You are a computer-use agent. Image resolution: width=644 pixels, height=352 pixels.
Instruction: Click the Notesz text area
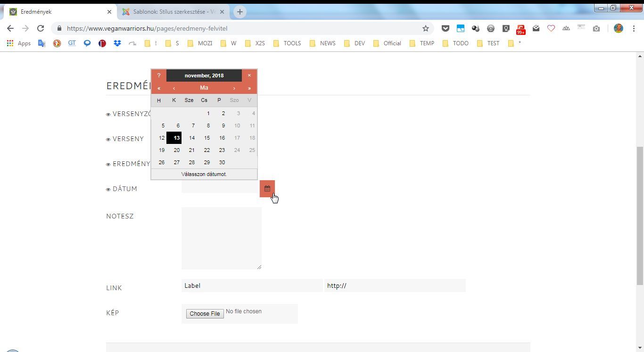(221, 238)
